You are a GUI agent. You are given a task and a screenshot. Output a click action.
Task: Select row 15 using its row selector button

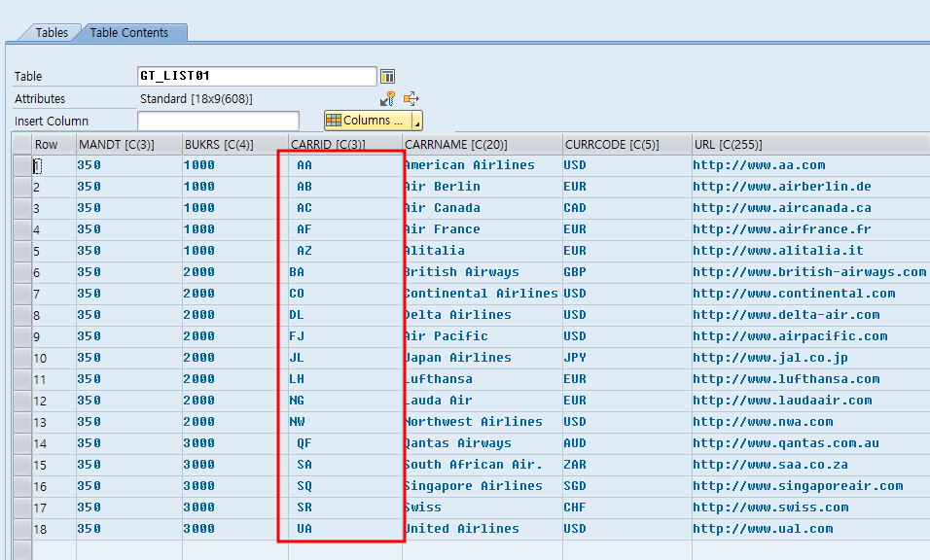(x=22, y=465)
